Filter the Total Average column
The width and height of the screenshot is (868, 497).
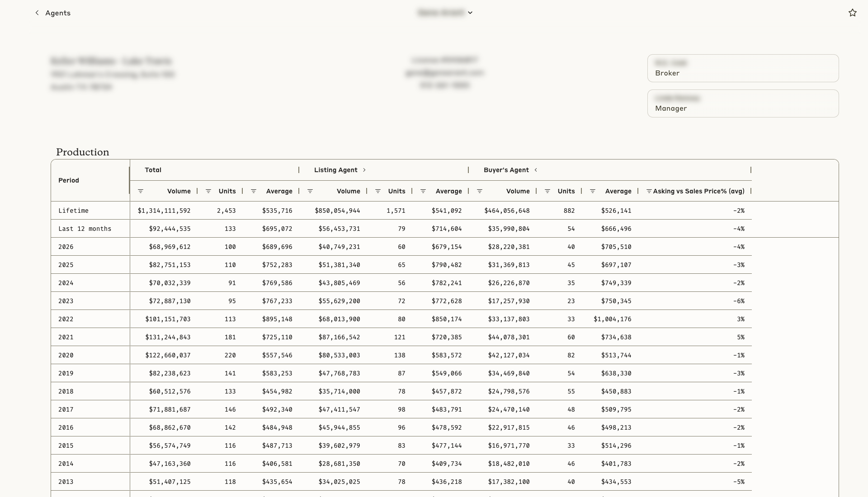coord(254,191)
